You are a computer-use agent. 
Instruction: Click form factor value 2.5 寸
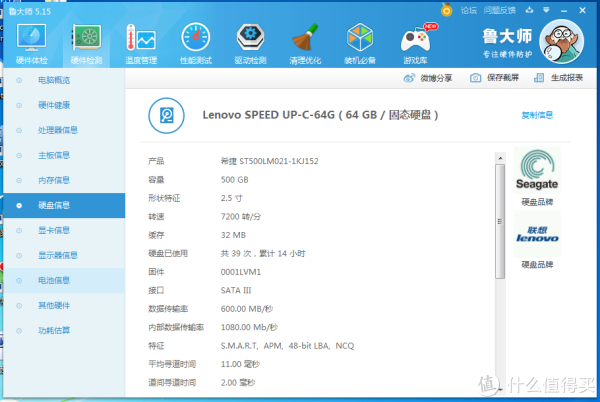232,198
